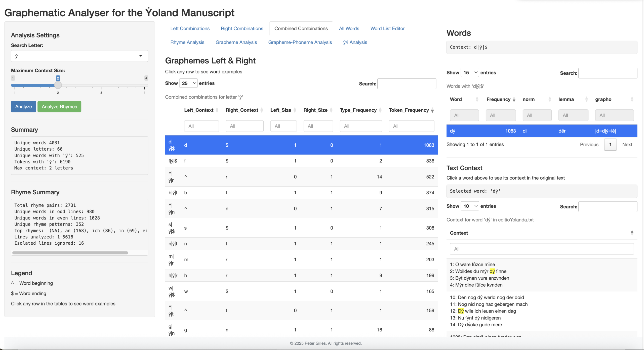Sort the Context column arrow
The width and height of the screenshot is (644, 350).
632,233
